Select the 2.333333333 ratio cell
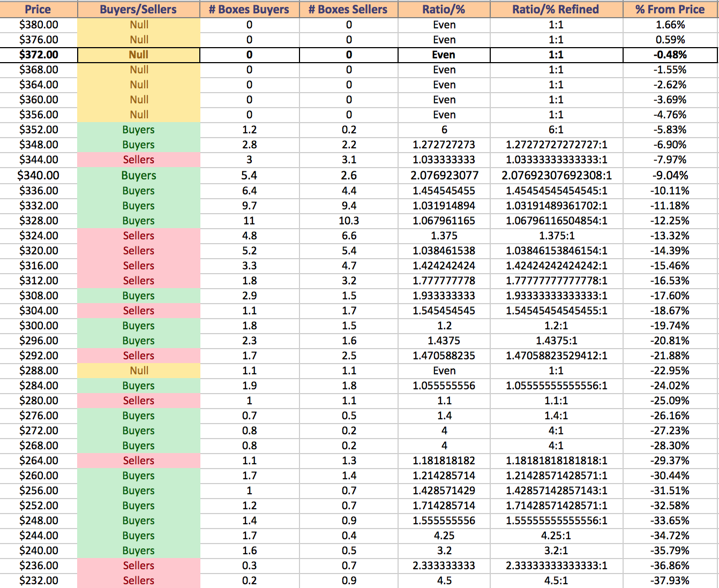The image size is (719, 588). click(444, 566)
